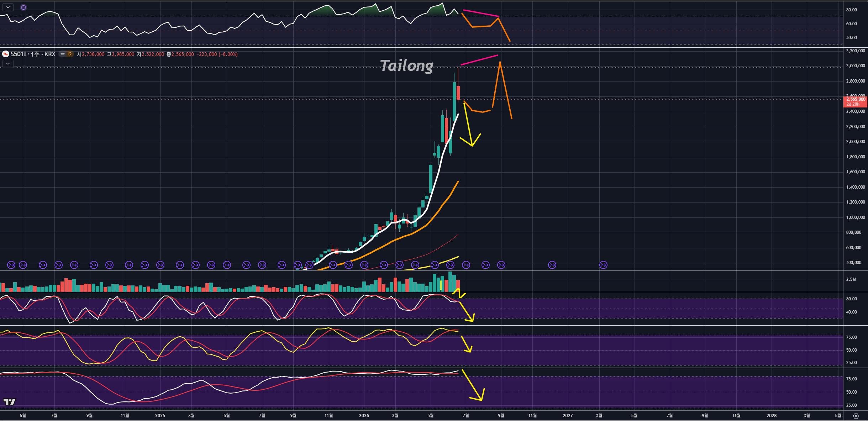Viewport: 868px width, 421px height.
Task: Click the purple sync icon in the top pane
Action: [23, 7]
